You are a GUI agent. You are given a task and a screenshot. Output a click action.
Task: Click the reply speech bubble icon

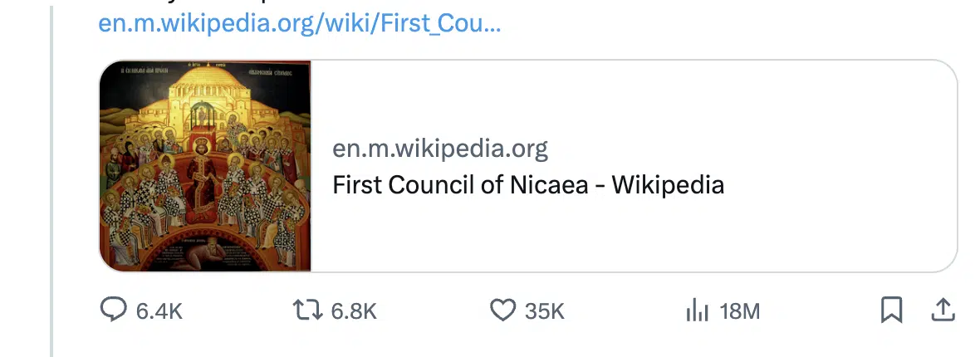[x=113, y=310]
